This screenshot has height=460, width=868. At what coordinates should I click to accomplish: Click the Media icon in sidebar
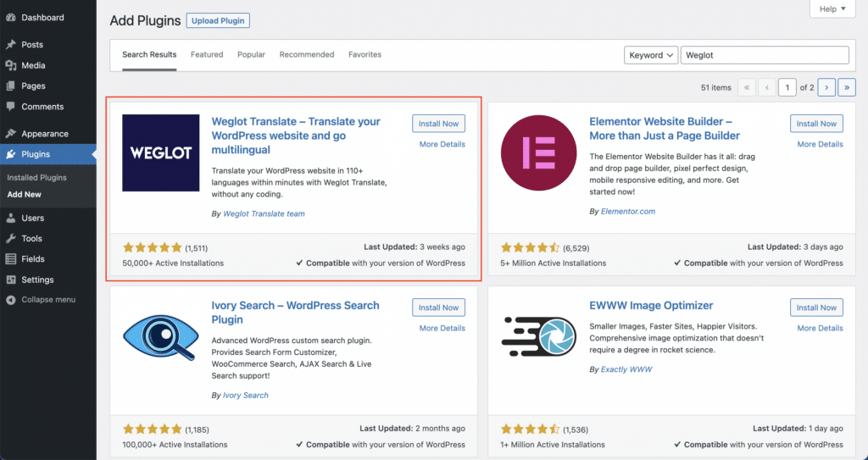pyautogui.click(x=10, y=65)
